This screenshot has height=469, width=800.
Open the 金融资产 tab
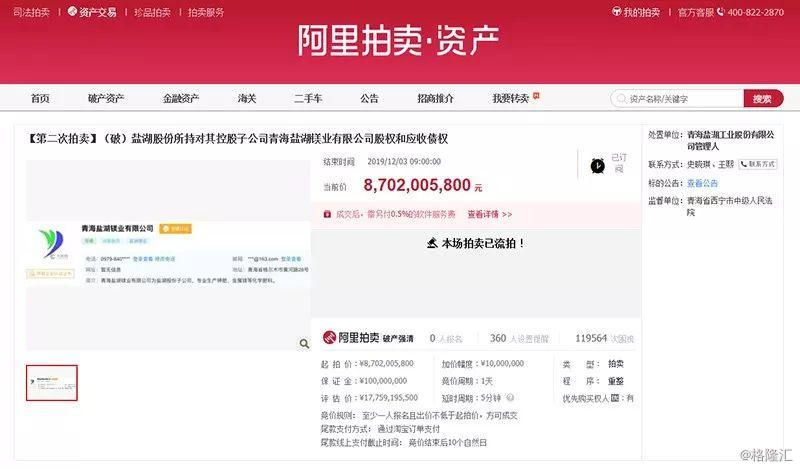pyautogui.click(x=181, y=98)
